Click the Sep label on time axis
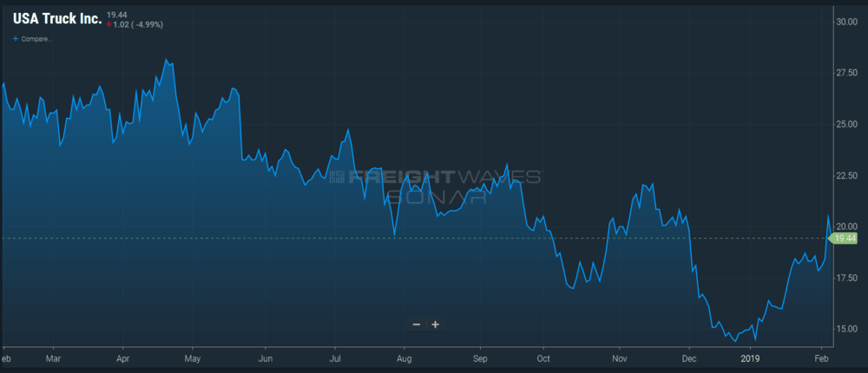 click(480, 358)
